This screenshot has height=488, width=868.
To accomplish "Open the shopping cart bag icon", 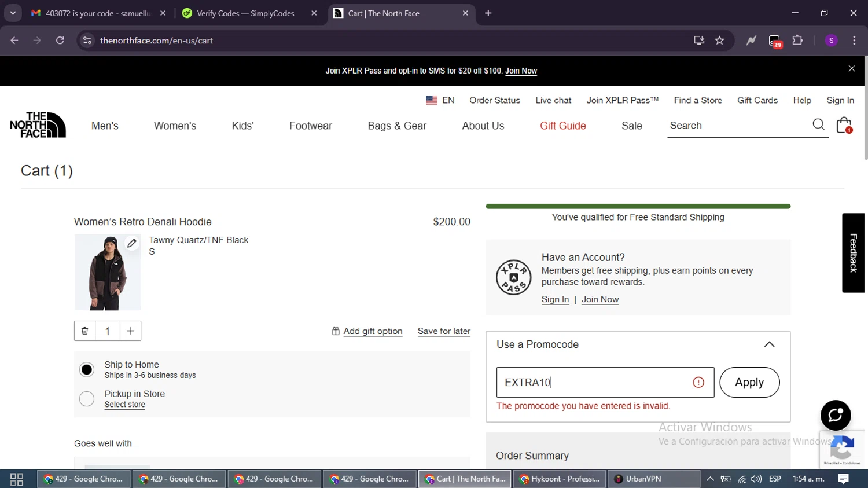I will click(x=844, y=125).
